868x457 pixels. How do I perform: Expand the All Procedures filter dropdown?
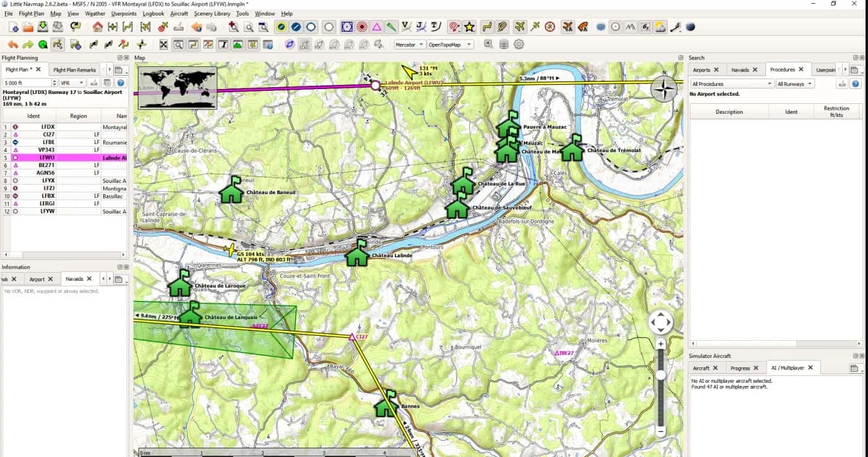(731, 83)
